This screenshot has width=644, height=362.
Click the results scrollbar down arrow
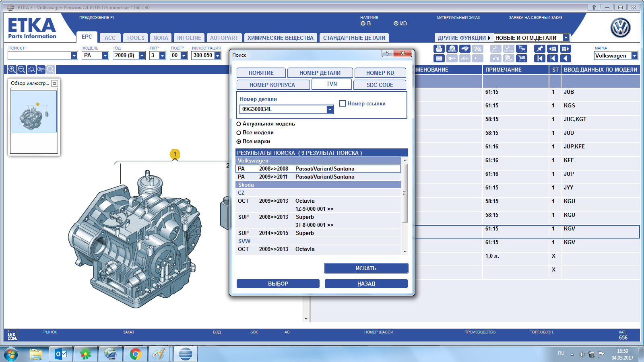pos(405,251)
